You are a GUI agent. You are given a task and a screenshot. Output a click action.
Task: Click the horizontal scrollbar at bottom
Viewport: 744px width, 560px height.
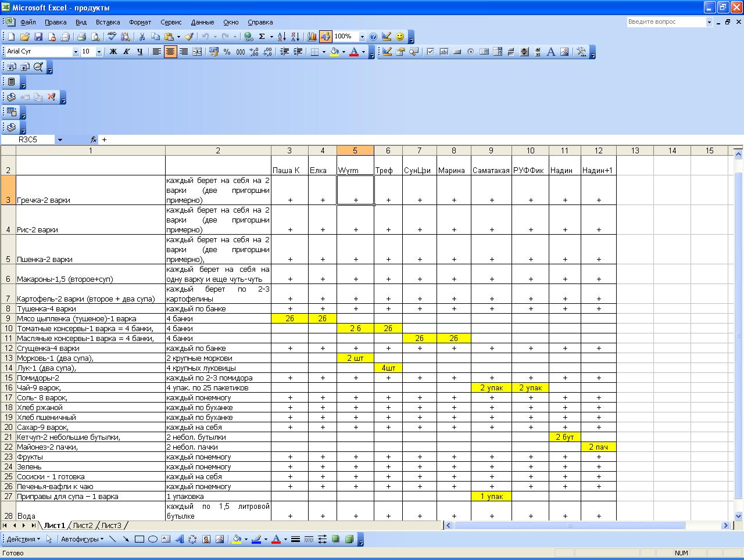click(587, 525)
